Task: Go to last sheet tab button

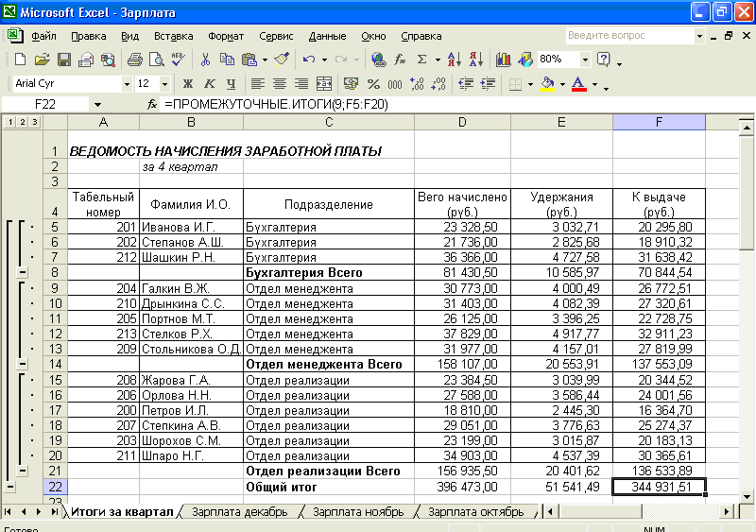Action: [54, 511]
